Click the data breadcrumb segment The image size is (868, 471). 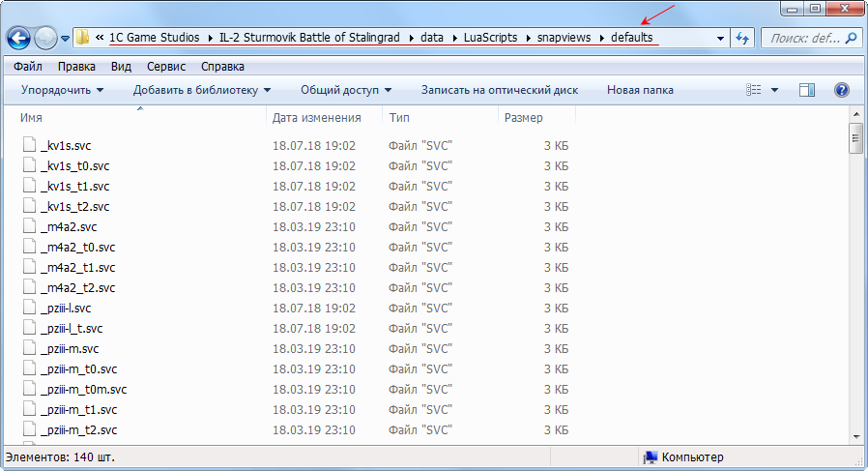tap(432, 37)
